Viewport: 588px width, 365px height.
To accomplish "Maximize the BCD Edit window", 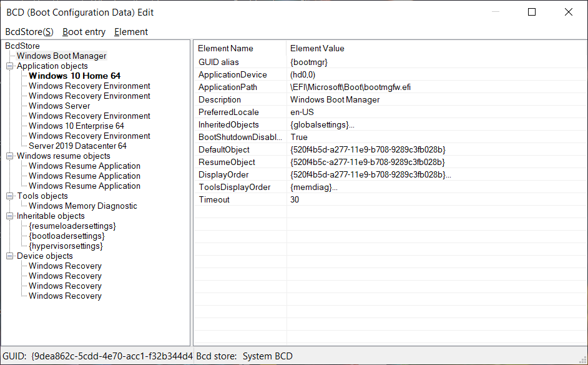I will tap(532, 12).
